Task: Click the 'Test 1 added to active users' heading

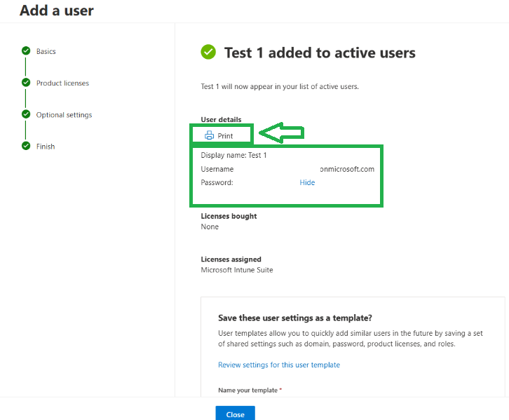Action: pyautogui.click(x=320, y=53)
